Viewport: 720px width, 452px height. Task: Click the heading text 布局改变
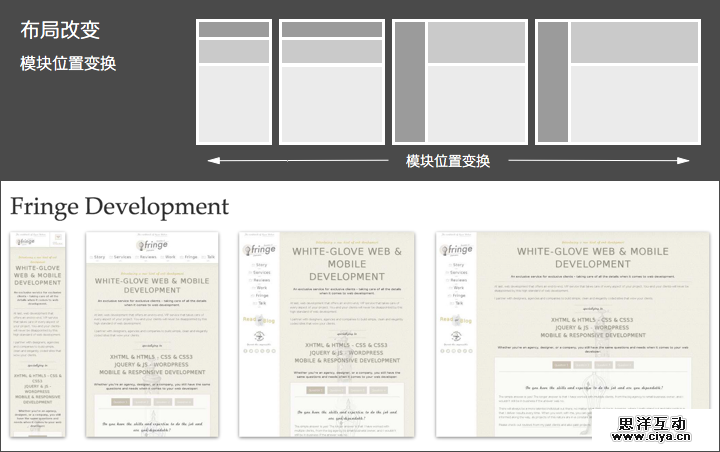(x=60, y=30)
